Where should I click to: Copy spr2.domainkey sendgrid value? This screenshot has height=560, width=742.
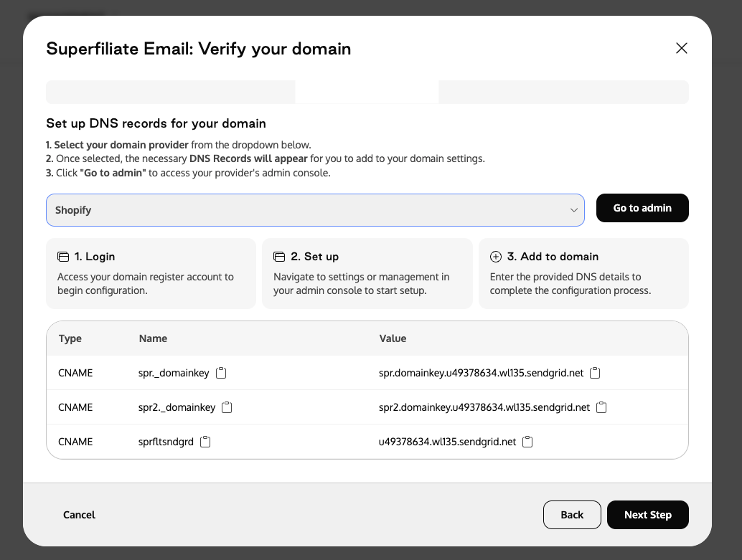601,407
